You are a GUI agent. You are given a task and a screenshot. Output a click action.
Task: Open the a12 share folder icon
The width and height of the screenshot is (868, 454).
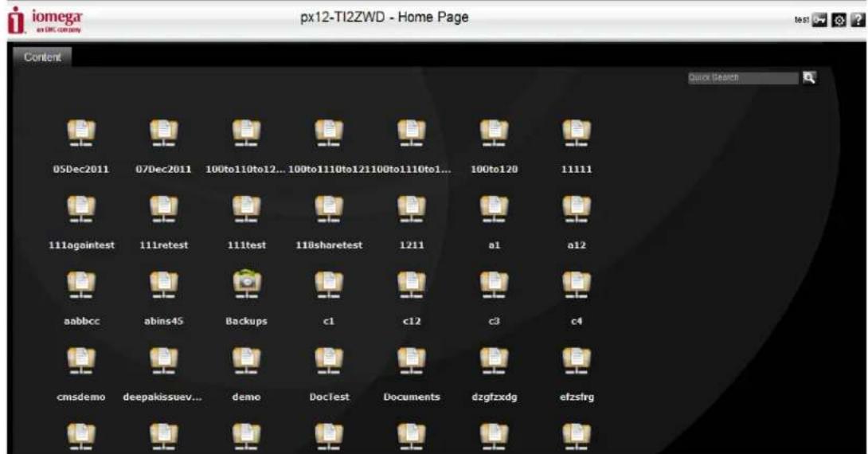coord(577,209)
